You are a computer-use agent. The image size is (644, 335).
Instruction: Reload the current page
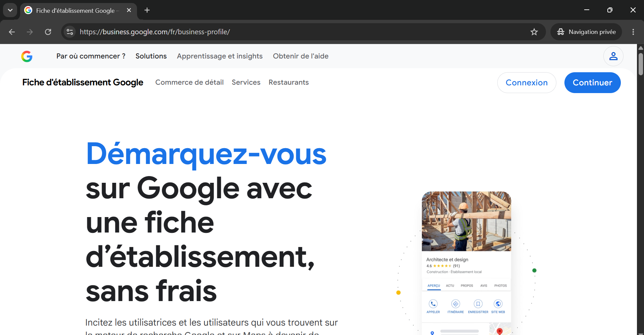pos(48,32)
